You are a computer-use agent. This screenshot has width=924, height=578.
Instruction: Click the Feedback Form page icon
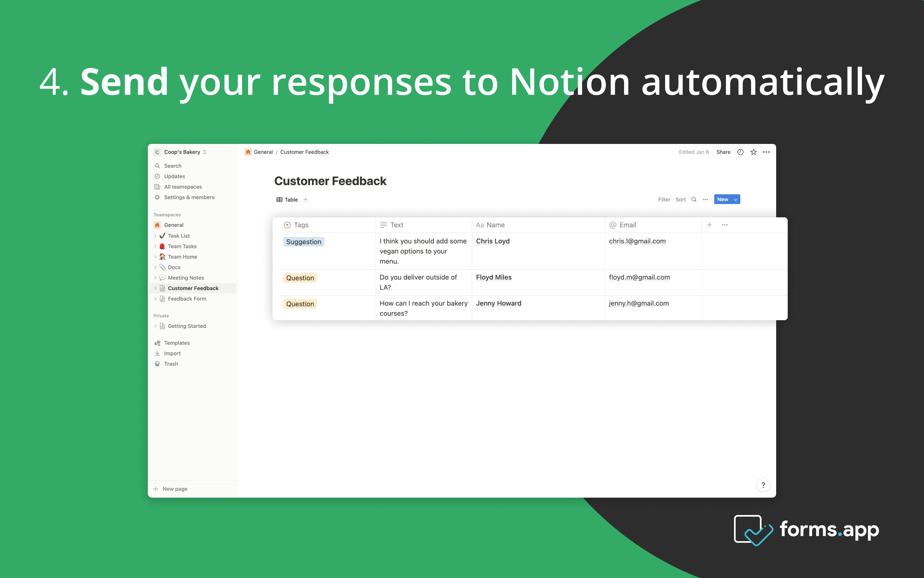click(162, 299)
